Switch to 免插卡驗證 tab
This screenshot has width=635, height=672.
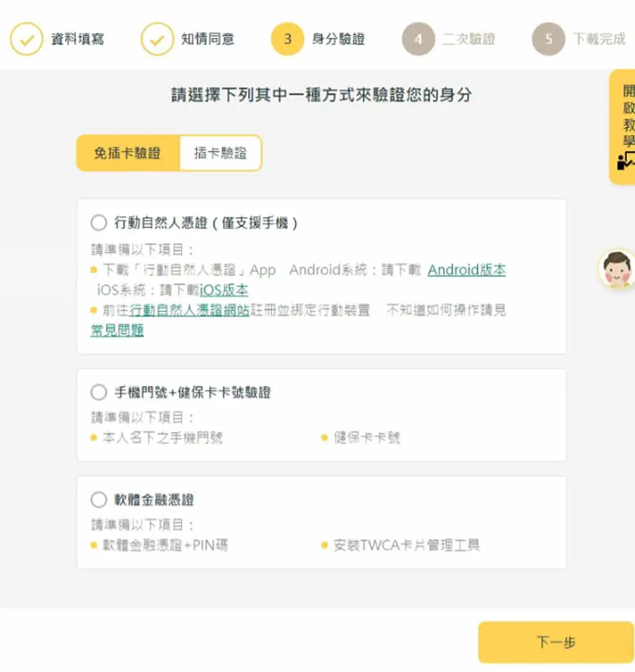click(128, 153)
